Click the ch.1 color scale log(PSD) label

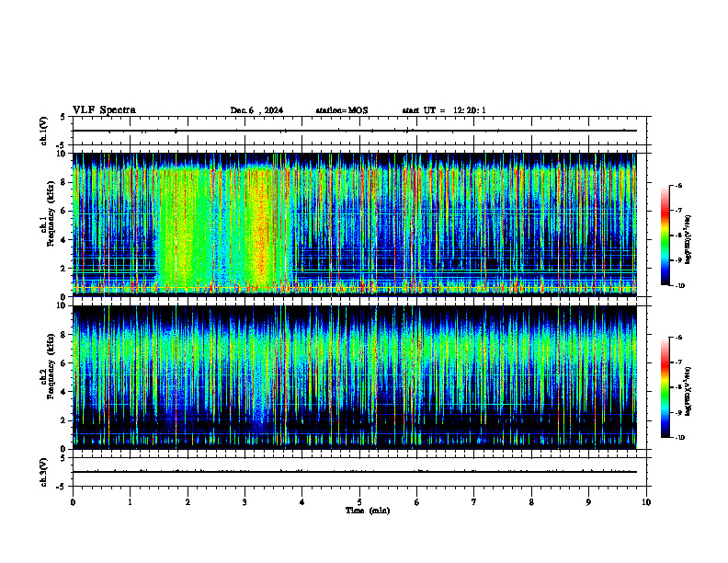(688, 240)
